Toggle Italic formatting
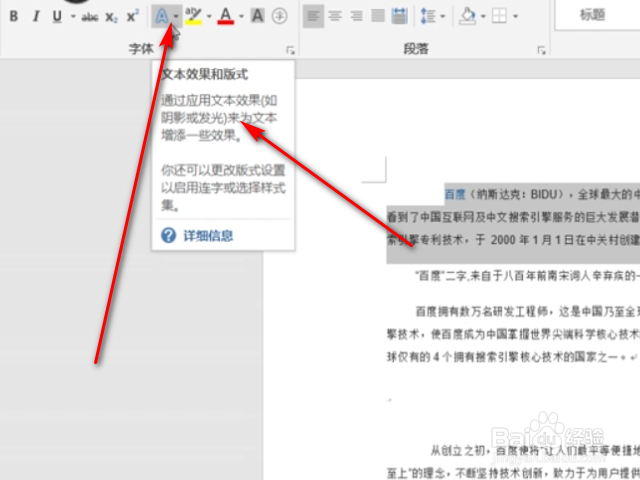 (36, 16)
